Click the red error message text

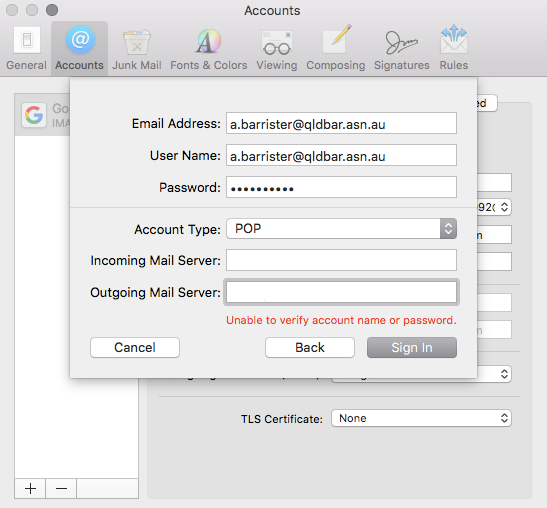point(341,320)
